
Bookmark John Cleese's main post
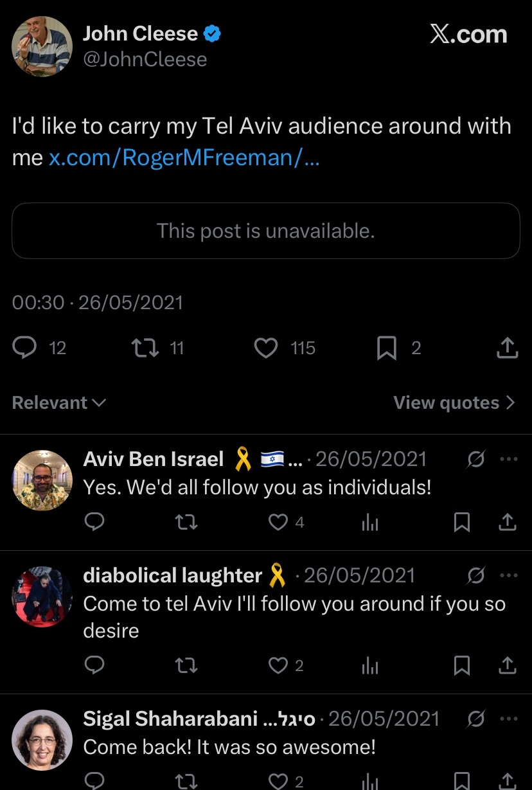pyautogui.click(x=386, y=348)
